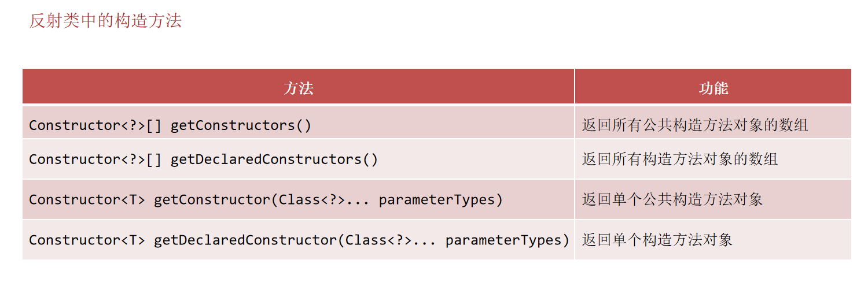Click the getDeclaredConstructors() method cell
868x286 pixels.
274,159
